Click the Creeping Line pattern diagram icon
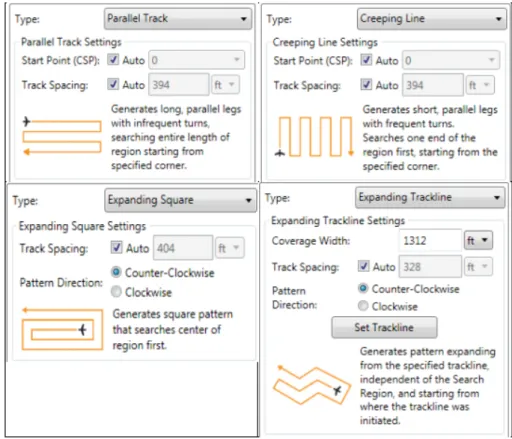This screenshot has height=439, width=512. [x=314, y=136]
